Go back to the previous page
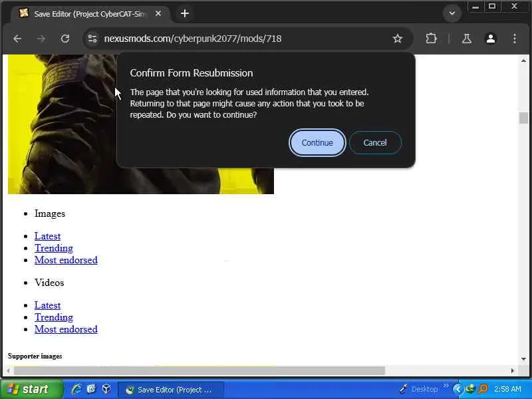 pyautogui.click(x=17, y=39)
